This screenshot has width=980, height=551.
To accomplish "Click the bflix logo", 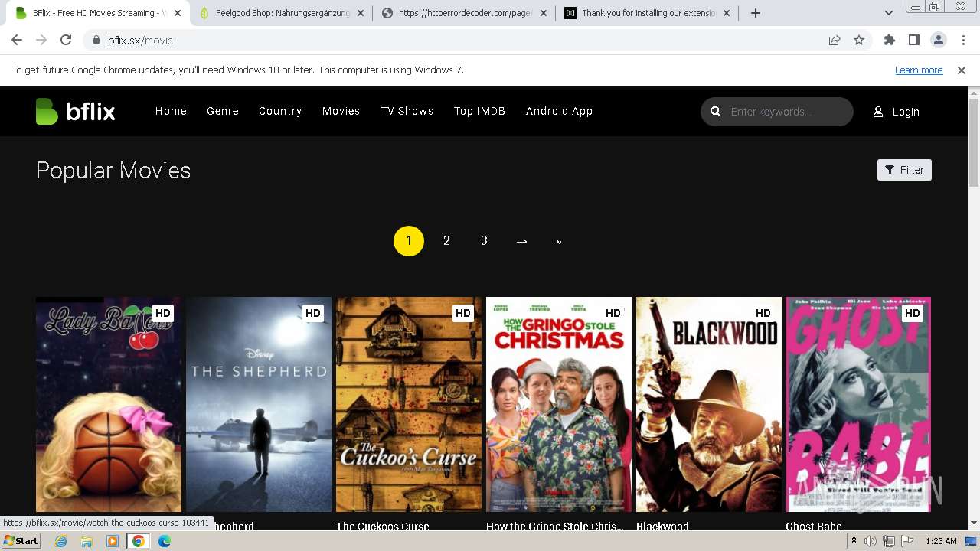I will pos(75,112).
